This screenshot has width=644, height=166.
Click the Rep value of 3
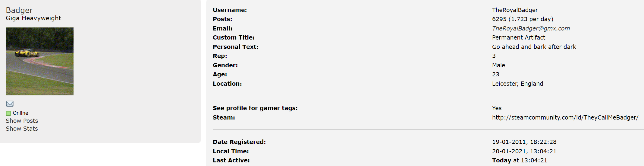494,56
